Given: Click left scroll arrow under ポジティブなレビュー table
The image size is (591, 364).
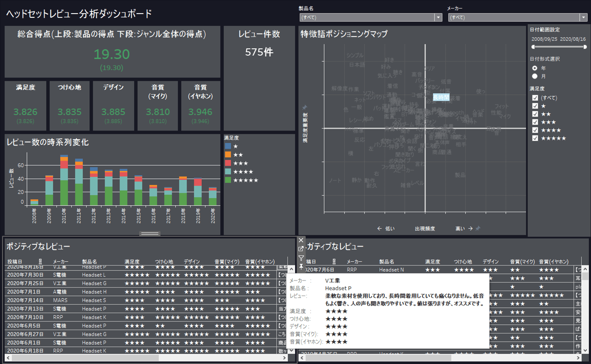Looking at the screenshot, I should (8, 358).
